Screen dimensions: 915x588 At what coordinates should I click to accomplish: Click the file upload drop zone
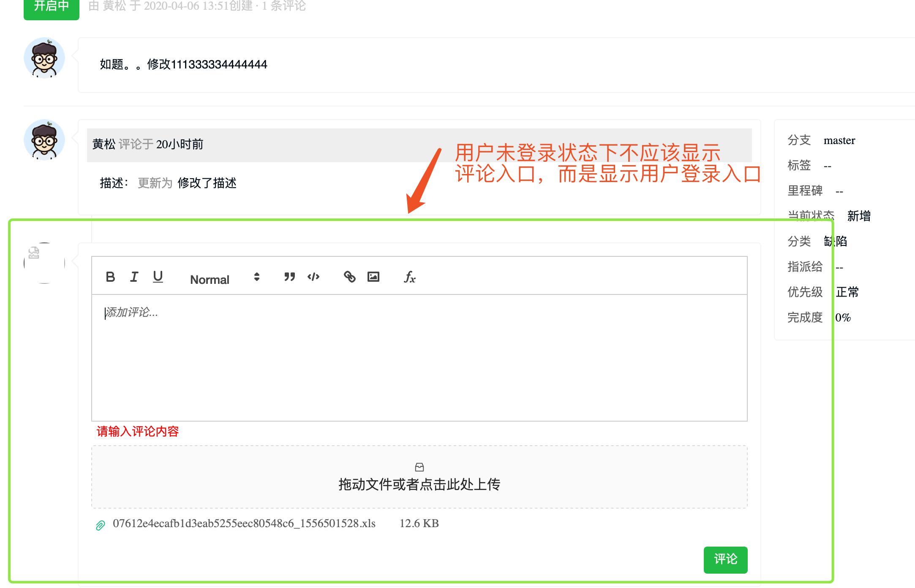point(419,476)
